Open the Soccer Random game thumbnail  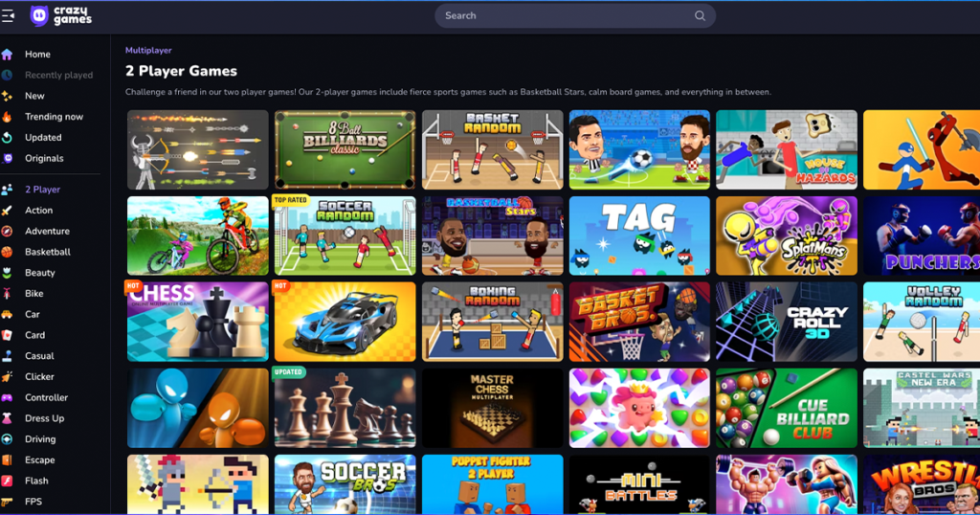345,235
